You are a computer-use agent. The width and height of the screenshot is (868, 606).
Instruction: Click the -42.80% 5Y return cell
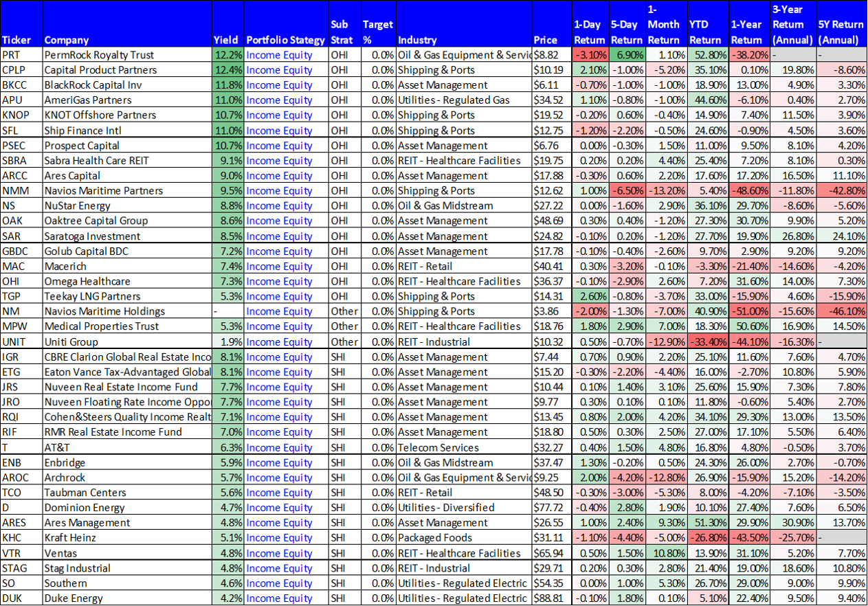click(841, 191)
